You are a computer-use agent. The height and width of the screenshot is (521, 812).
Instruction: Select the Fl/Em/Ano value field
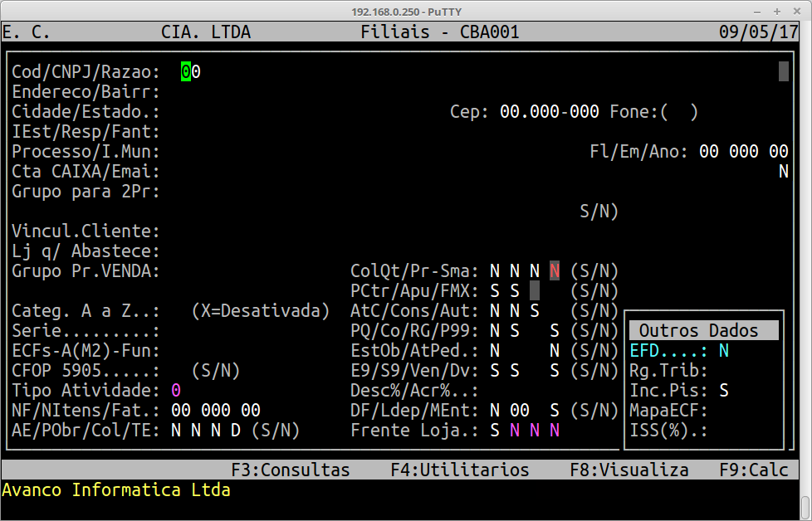pos(743,152)
